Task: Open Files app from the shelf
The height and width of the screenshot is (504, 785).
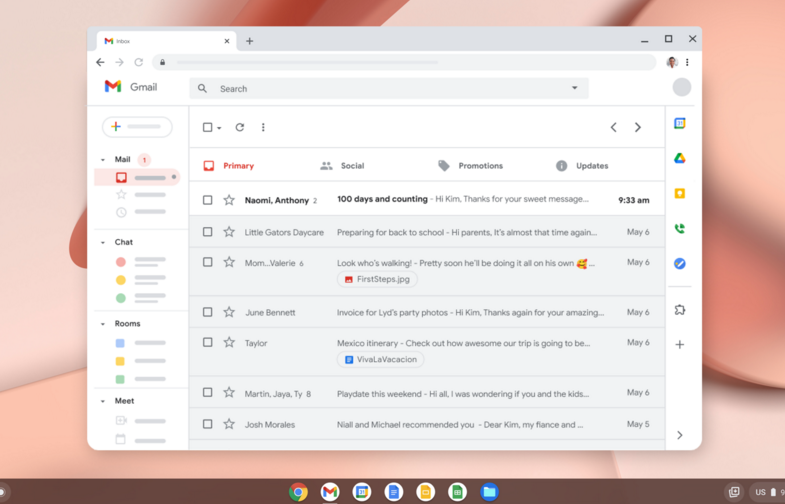Action: [489, 492]
